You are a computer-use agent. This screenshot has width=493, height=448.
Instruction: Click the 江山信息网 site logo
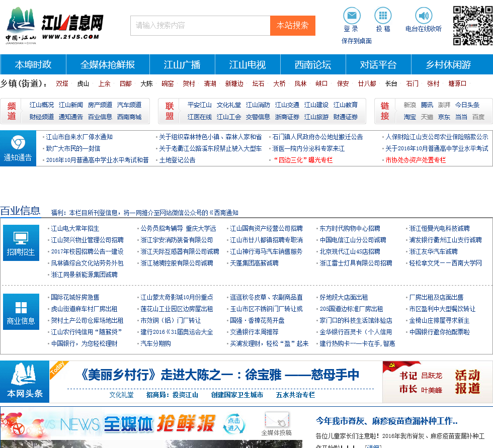[x=55, y=26]
